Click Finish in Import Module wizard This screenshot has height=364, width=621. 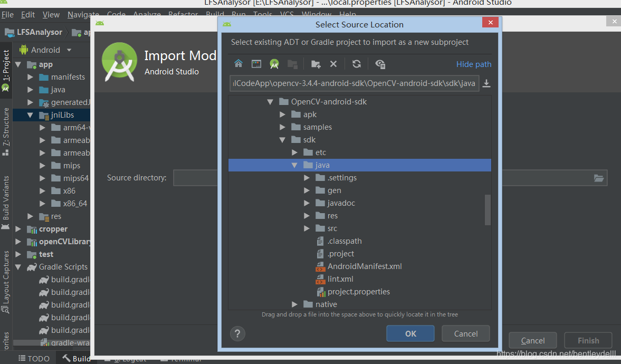pyautogui.click(x=588, y=341)
